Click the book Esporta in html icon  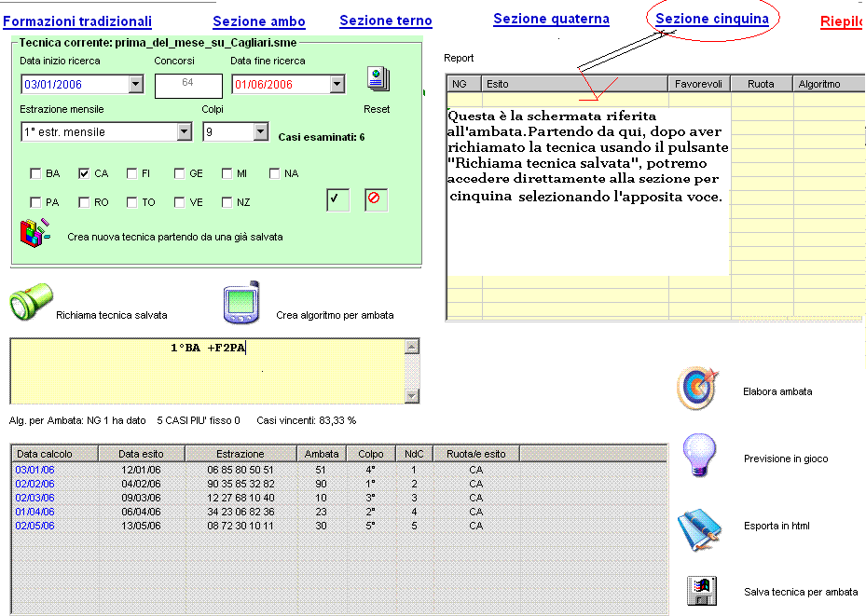tap(700, 530)
